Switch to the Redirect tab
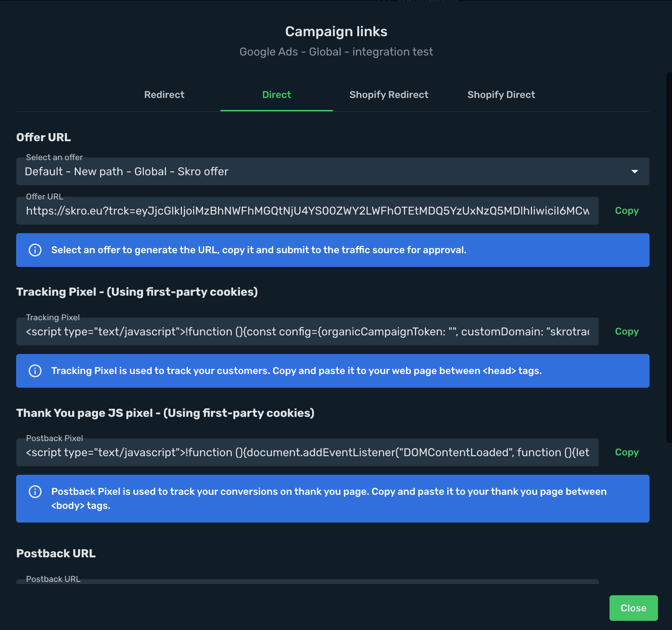The image size is (672, 630). point(164,95)
